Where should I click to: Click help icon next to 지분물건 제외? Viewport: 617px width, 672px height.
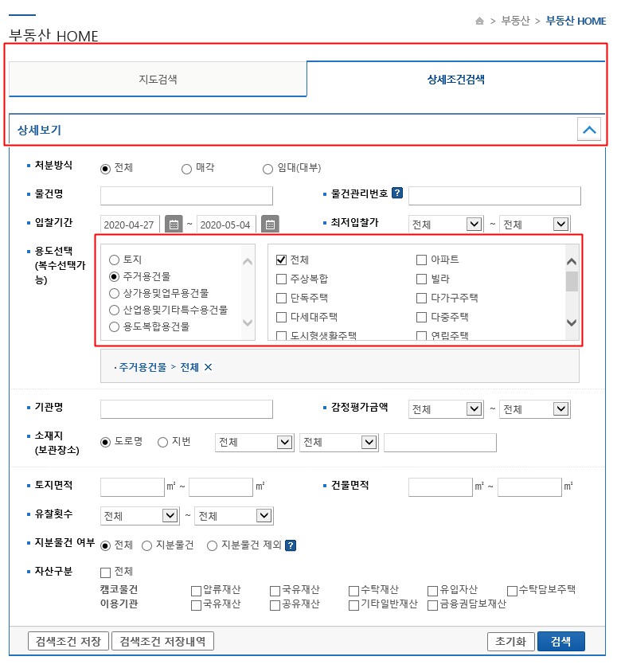click(x=291, y=545)
